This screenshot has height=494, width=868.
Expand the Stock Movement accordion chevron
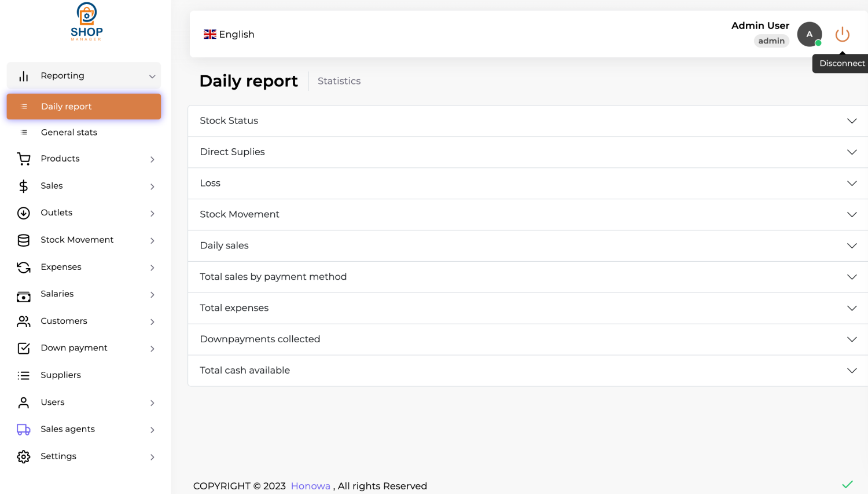pyautogui.click(x=852, y=215)
